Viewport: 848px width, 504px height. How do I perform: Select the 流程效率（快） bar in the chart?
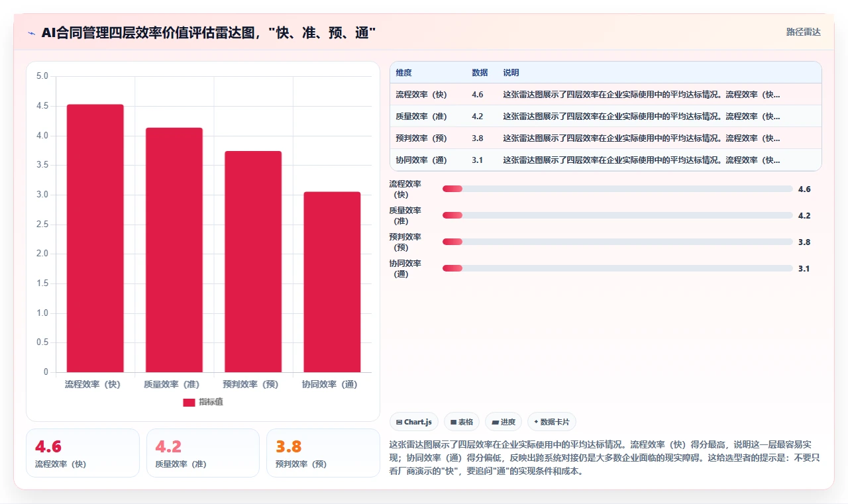point(95,238)
